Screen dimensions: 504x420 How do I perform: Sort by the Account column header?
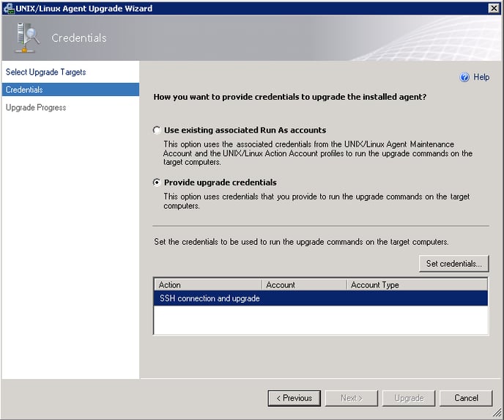coord(305,285)
